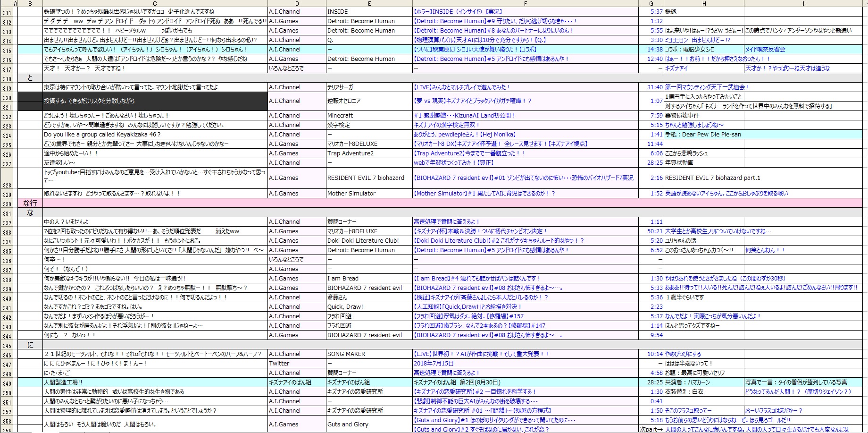The height and width of the screenshot is (433, 868).
Task: Open 【LIVE】みんなとマルチプレイで遊んでみた！ link
Action: click(461, 87)
